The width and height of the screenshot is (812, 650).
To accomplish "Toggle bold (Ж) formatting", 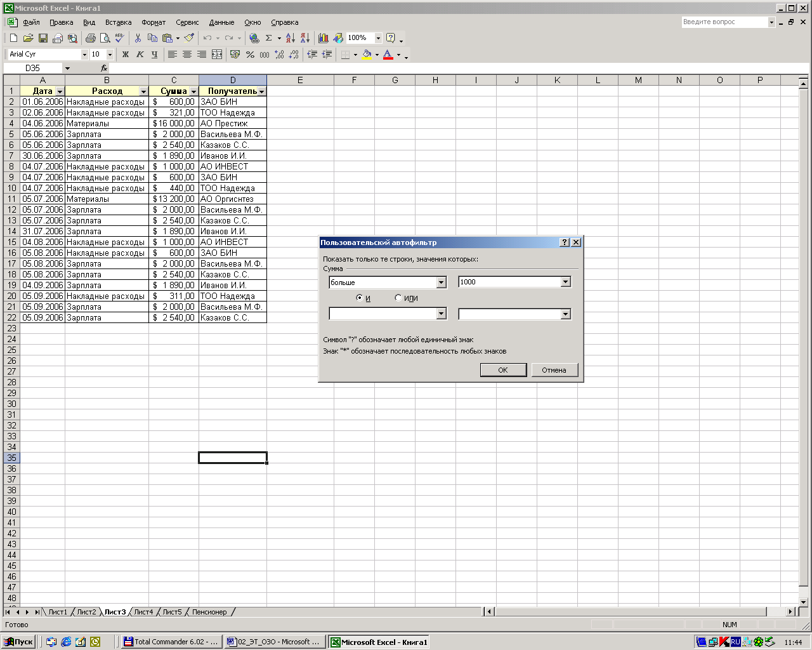I will tap(126, 55).
